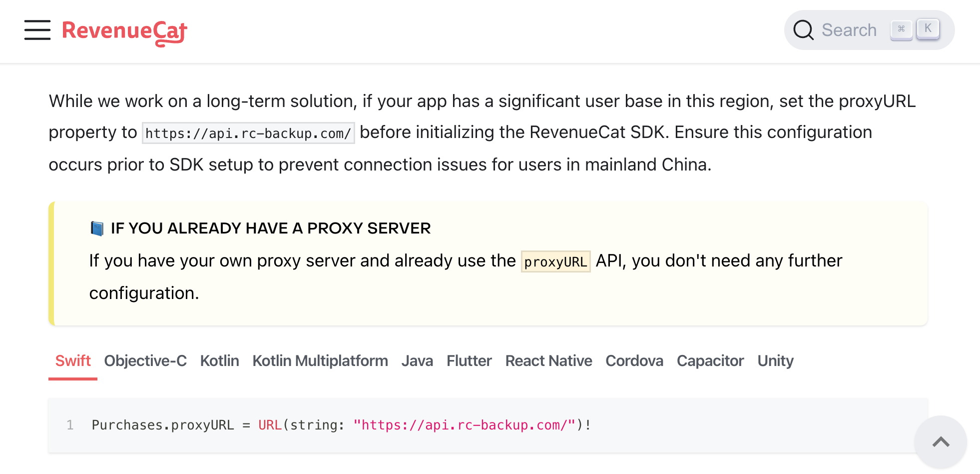
Task: Open the hamburger navigation menu
Action: click(x=37, y=30)
